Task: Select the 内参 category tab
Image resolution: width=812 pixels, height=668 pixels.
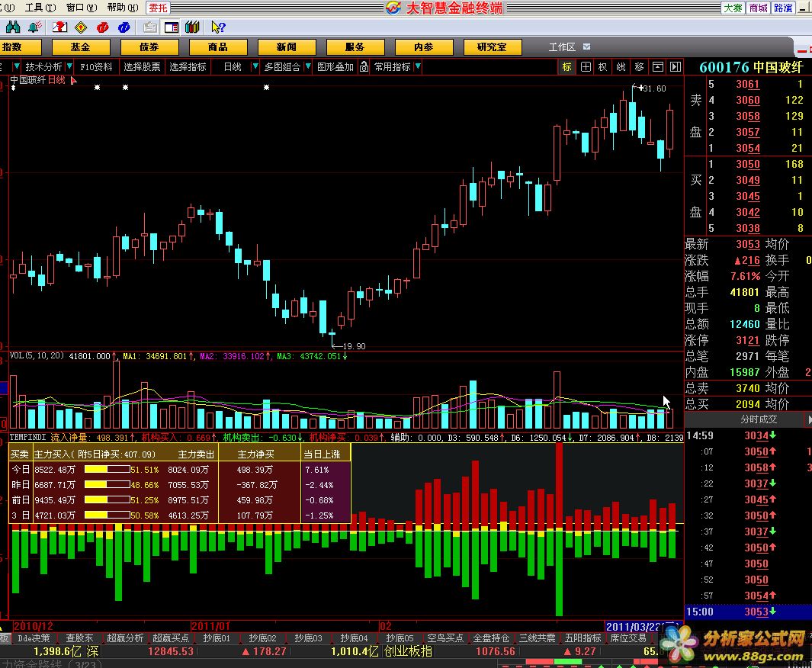Action: [x=424, y=47]
